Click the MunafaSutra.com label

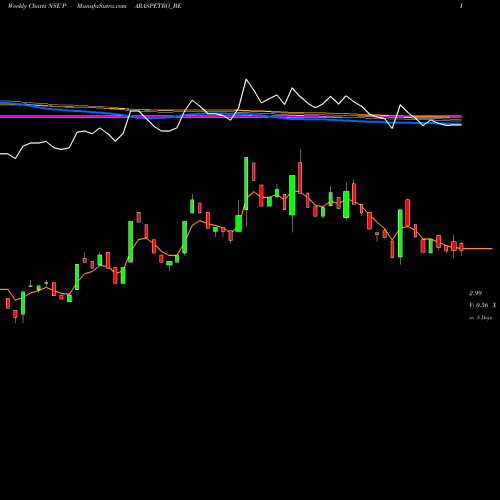pos(102,6)
